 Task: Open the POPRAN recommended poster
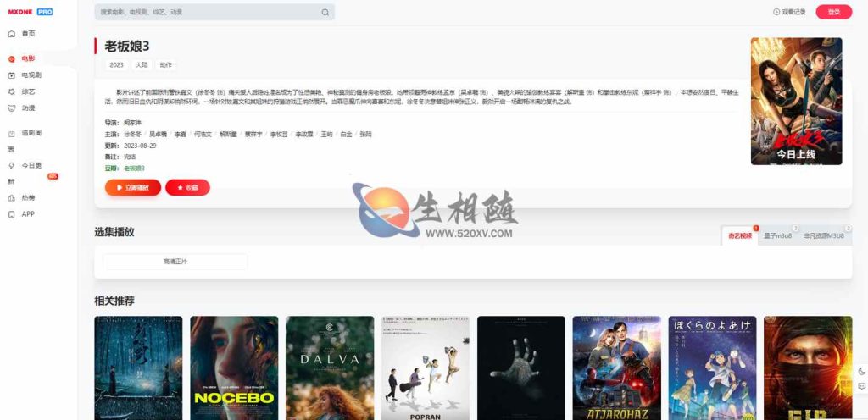pyautogui.click(x=426, y=368)
